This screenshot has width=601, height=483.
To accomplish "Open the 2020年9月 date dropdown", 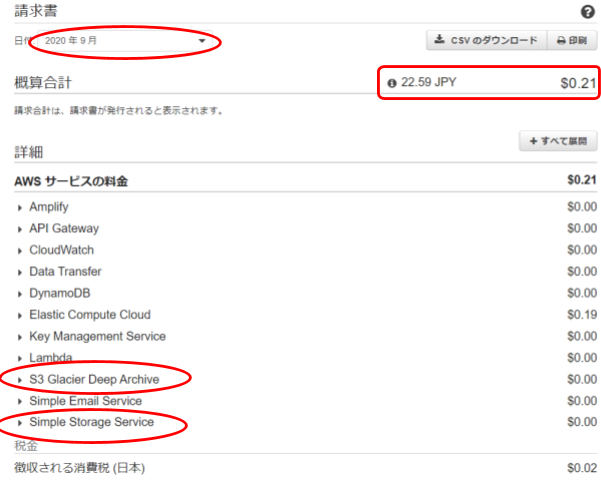I will tap(125, 41).
